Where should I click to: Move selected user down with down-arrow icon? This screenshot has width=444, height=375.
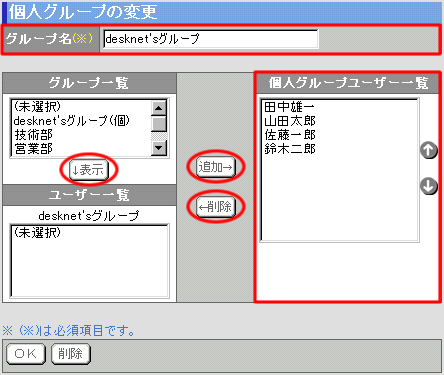(429, 186)
